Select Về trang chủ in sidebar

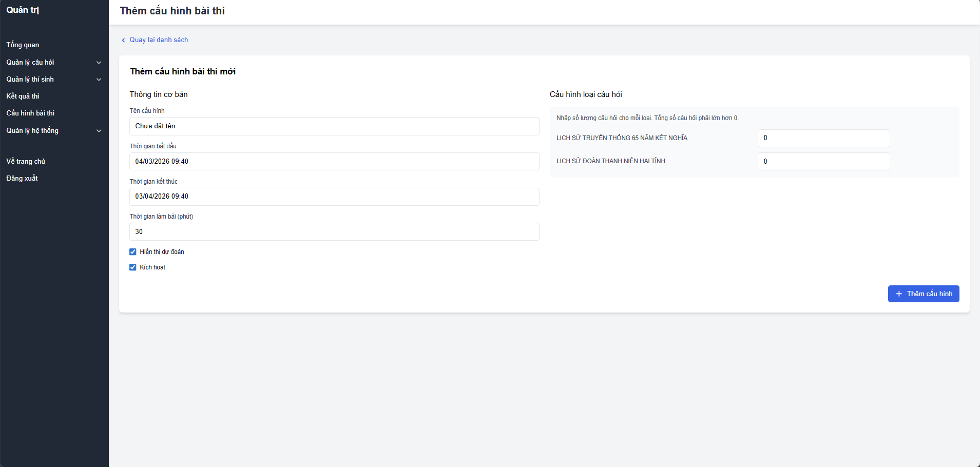[x=26, y=162]
